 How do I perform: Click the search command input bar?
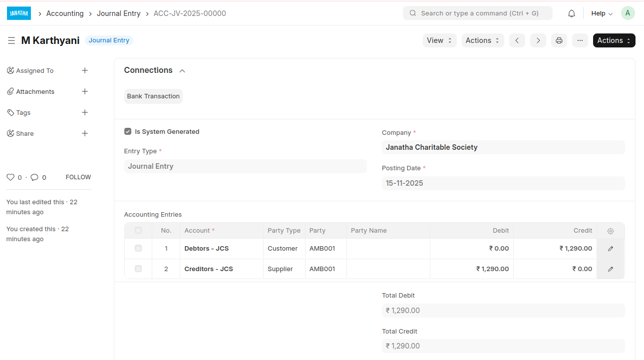[477, 13]
